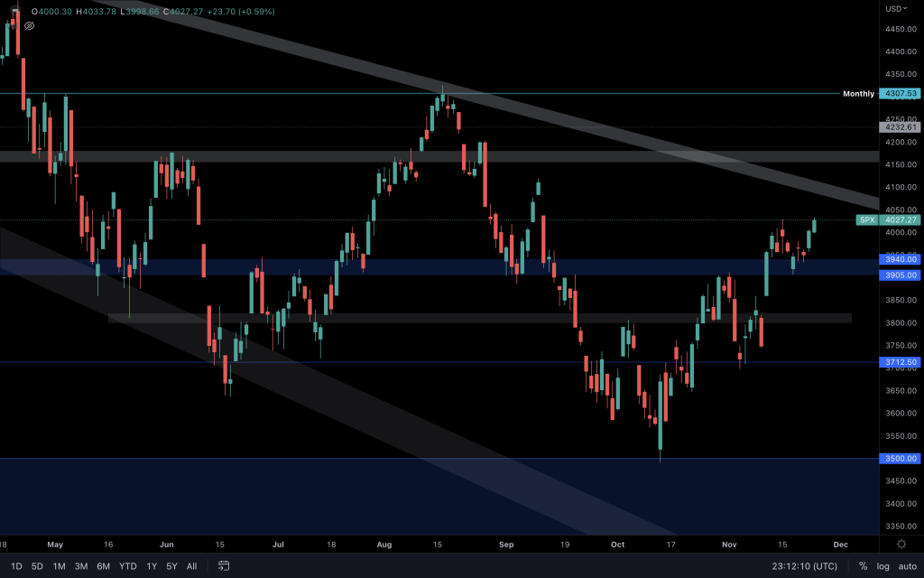Select the 6M time range
The width and height of the screenshot is (924, 578).
tap(103, 566)
